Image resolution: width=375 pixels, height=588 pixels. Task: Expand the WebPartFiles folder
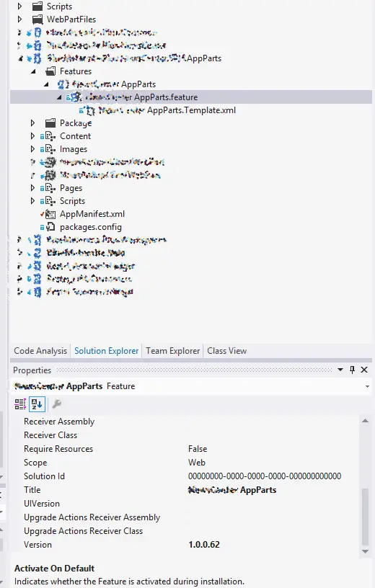point(20,19)
